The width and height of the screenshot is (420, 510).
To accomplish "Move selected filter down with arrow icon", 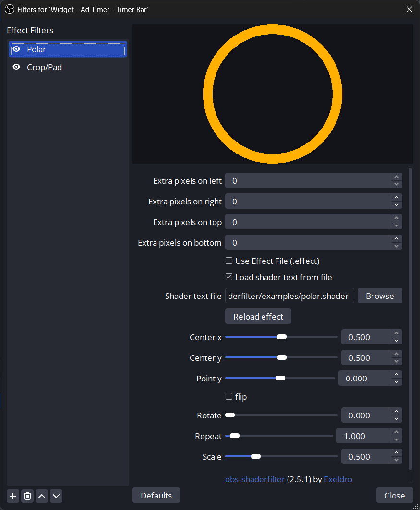I will click(x=56, y=496).
